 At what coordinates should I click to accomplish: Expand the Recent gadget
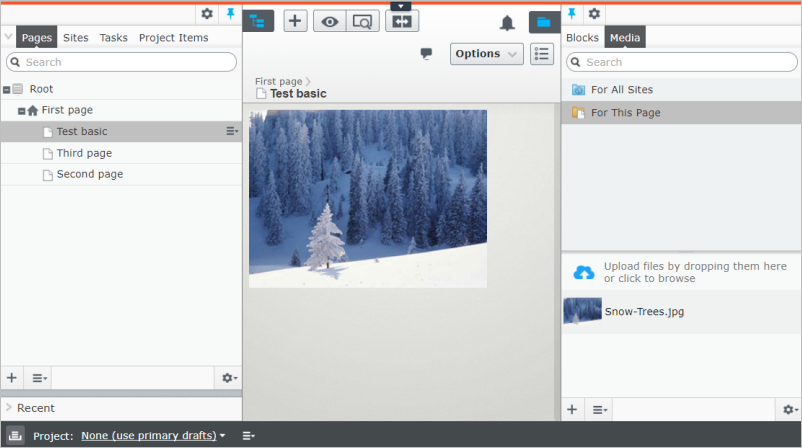point(9,408)
